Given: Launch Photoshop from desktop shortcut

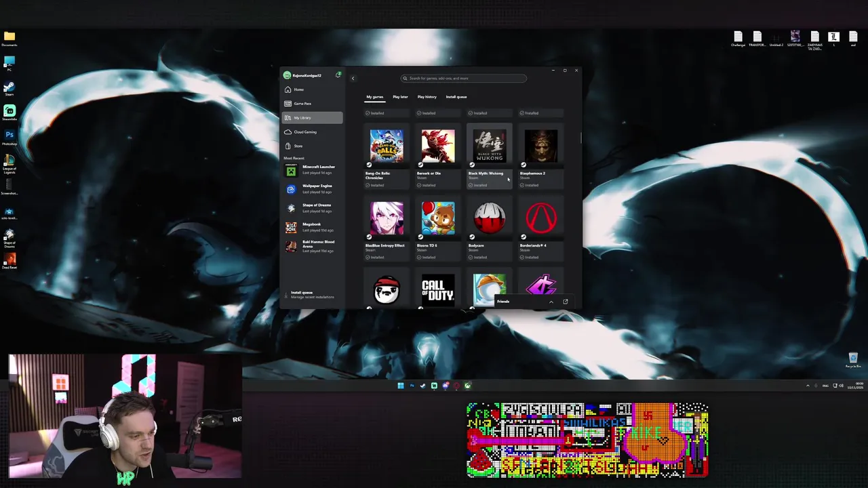Looking at the screenshot, I should tap(9, 138).
